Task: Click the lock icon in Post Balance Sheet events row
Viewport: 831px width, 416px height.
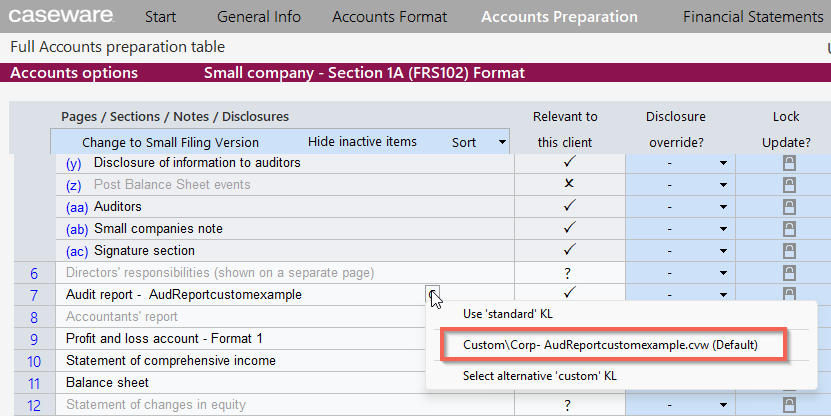Action: point(789,185)
